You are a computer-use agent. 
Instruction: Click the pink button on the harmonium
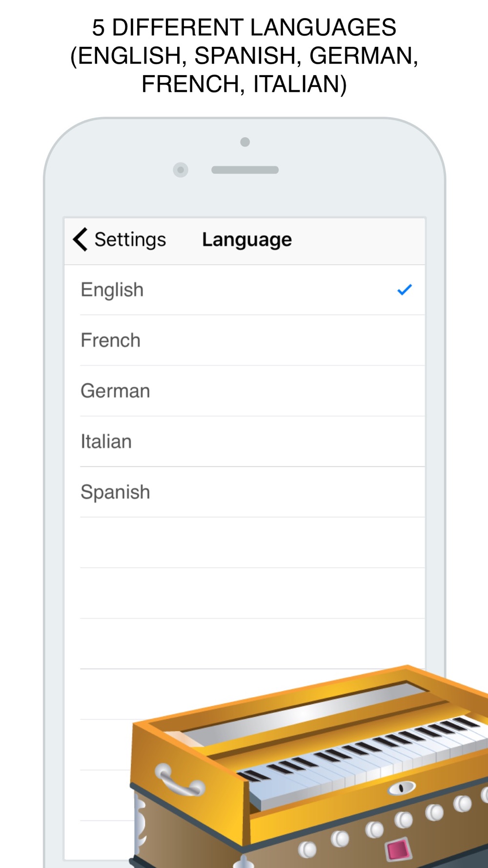(x=398, y=850)
